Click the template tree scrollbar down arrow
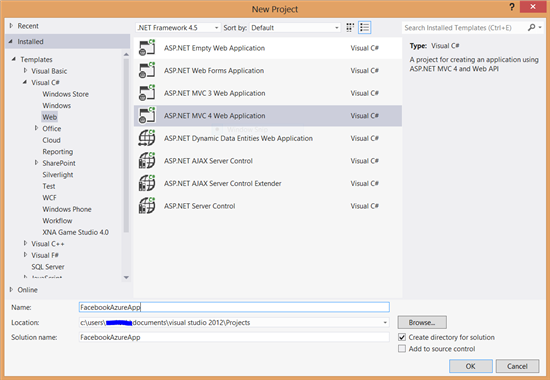The width and height of the screenshot is (550, 380). click(126, 278)
